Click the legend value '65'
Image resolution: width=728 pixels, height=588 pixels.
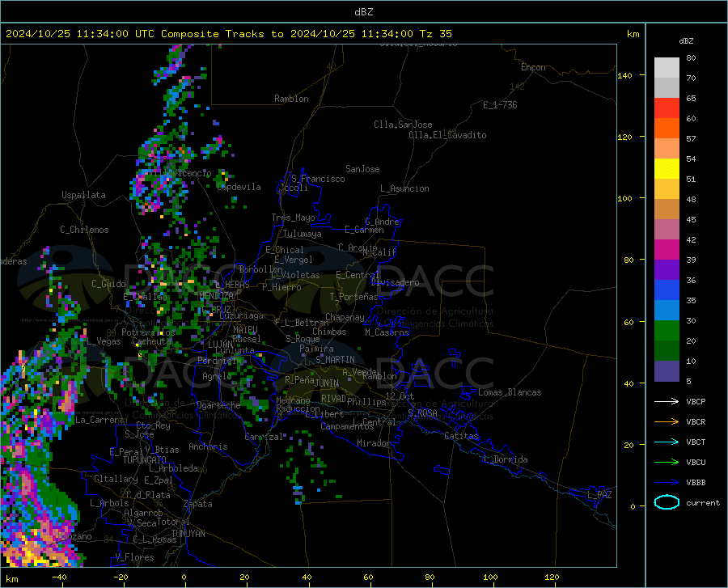point(691,99)
